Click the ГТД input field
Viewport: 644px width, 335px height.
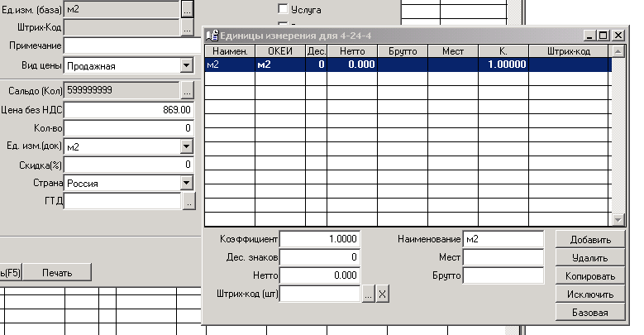click(x=122, y=201)
